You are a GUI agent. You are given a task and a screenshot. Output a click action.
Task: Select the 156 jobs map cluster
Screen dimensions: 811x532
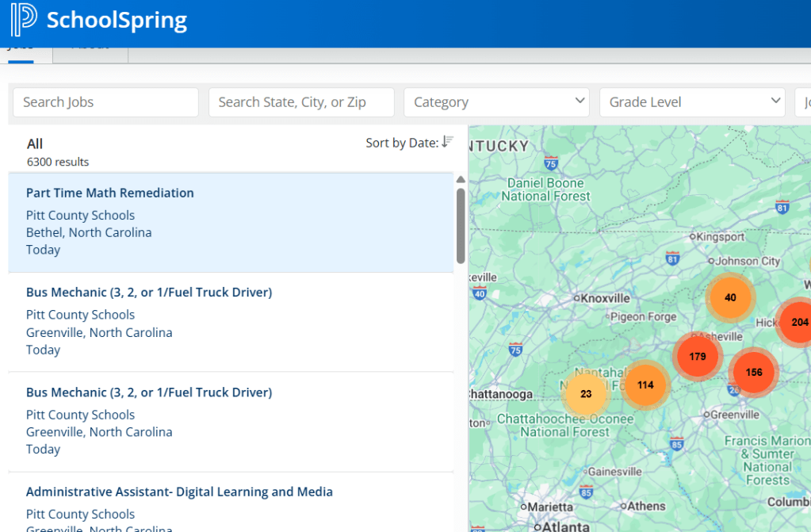(x=753, y=372)
